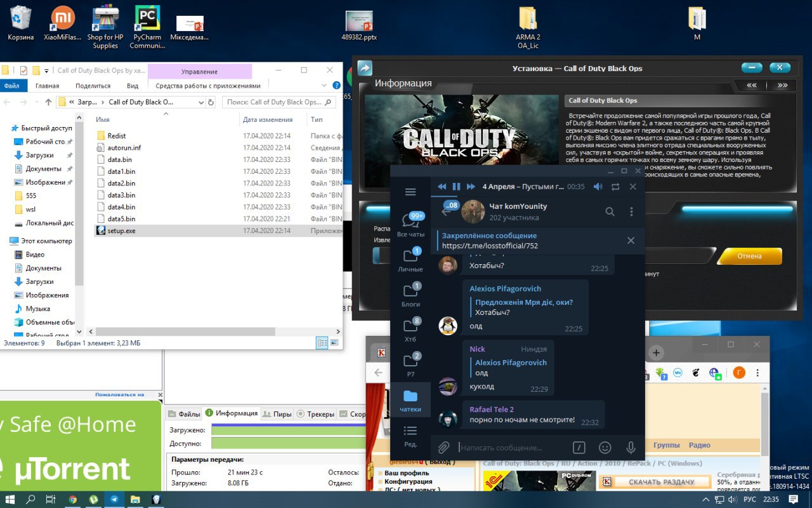Pause the playing audio in Telegram
Viewport: 812px width, 508px height.
[x=456, y=187]
